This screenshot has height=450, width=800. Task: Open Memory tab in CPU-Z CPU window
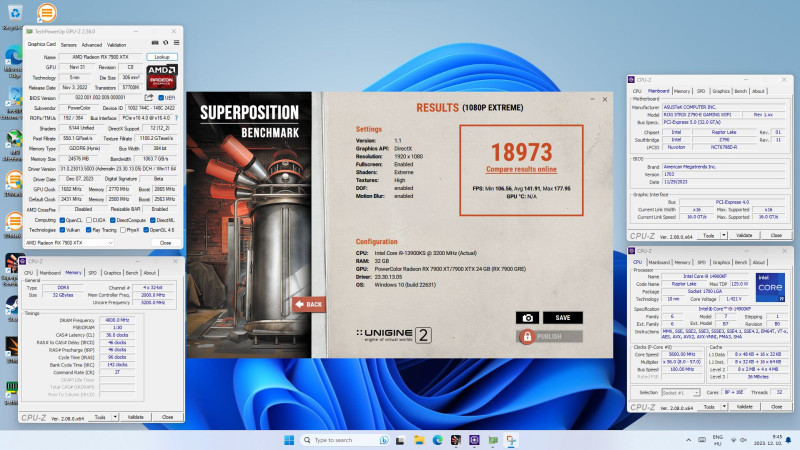pyautogui.click(x=682, y=262)
